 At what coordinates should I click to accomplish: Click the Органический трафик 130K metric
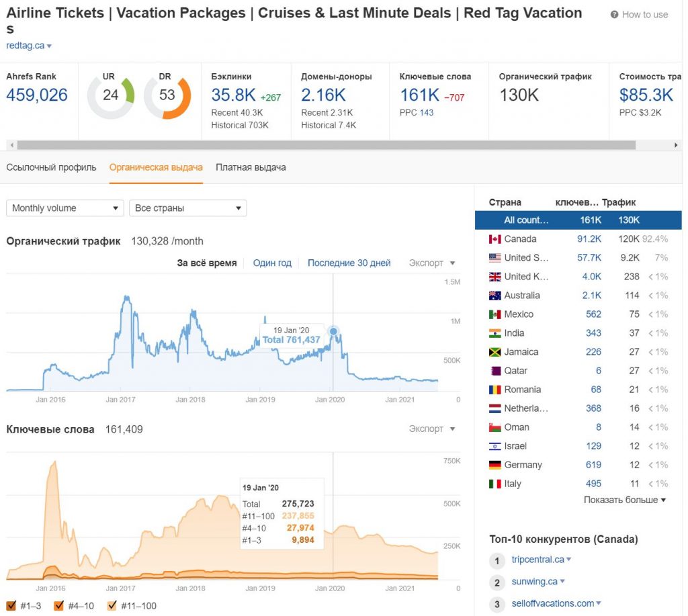(x=519, y=95)
